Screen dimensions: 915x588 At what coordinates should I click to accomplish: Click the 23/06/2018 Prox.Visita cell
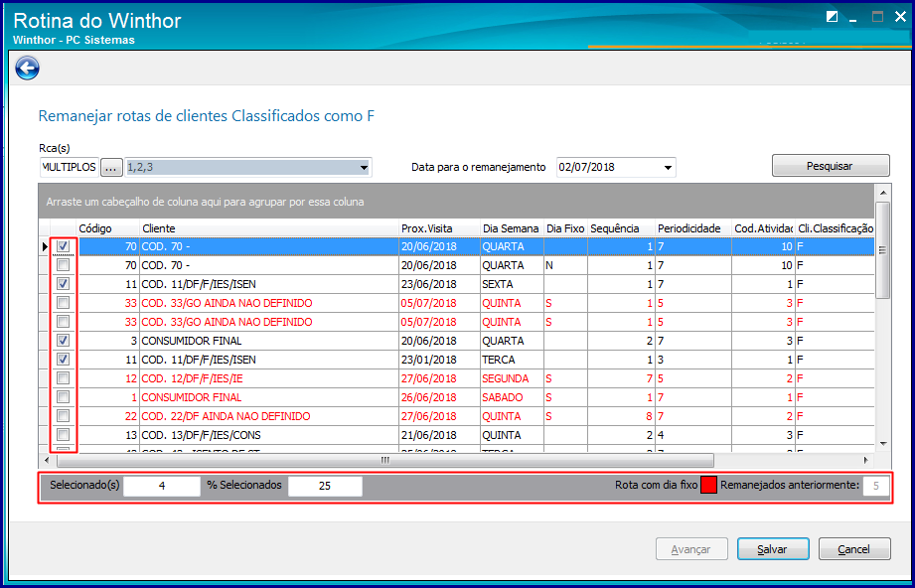click(440, 285)
